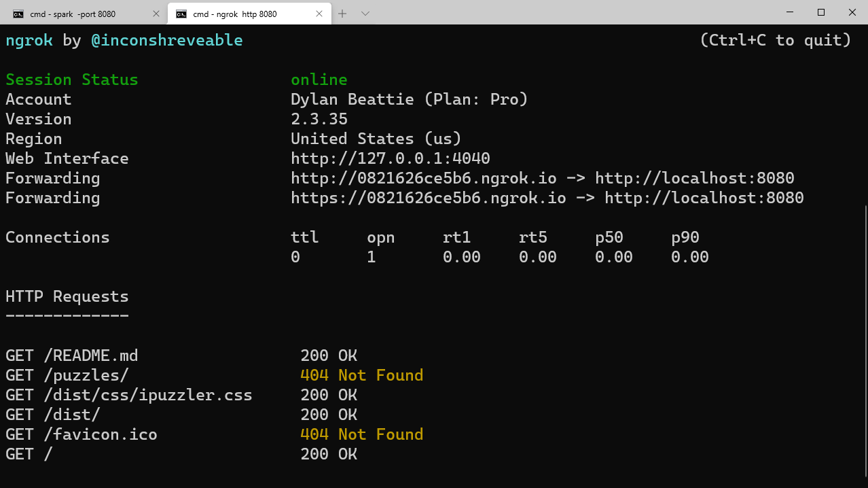Screen dimensions: 868x488
Task: Click the 'HTTP Requests' heading
Action: pos(67,296)
